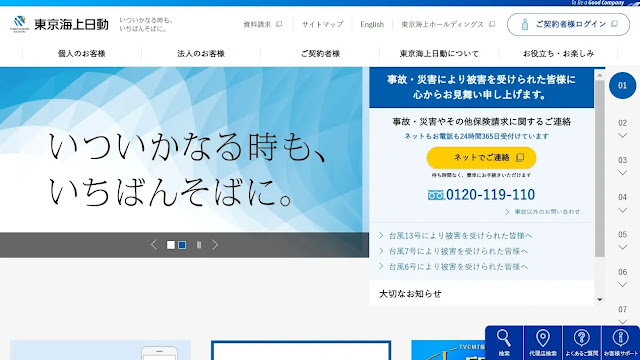Click external-link icon next to 東京海上ホールディングス

pyautogui.click(x=492, y=24)
